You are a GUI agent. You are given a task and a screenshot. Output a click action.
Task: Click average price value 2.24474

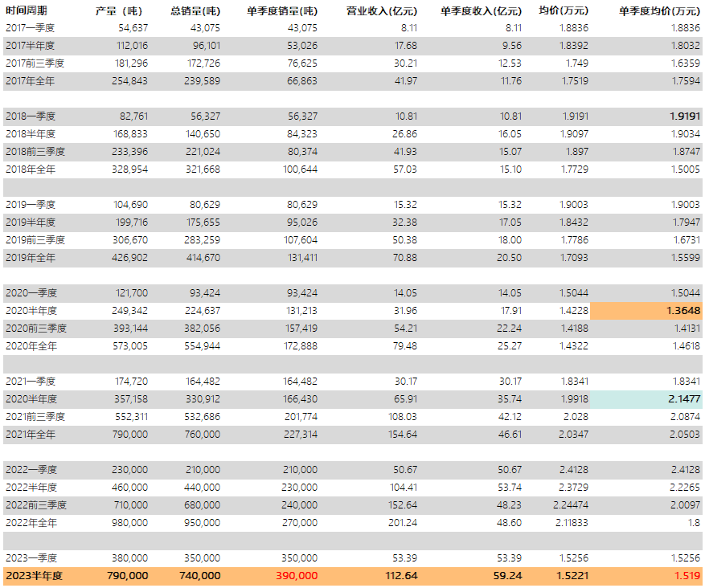pos(571,505)
